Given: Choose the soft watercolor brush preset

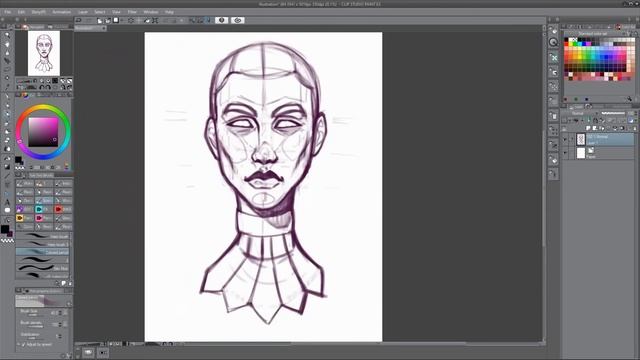Looking at the screenshot, I should 43,276.
